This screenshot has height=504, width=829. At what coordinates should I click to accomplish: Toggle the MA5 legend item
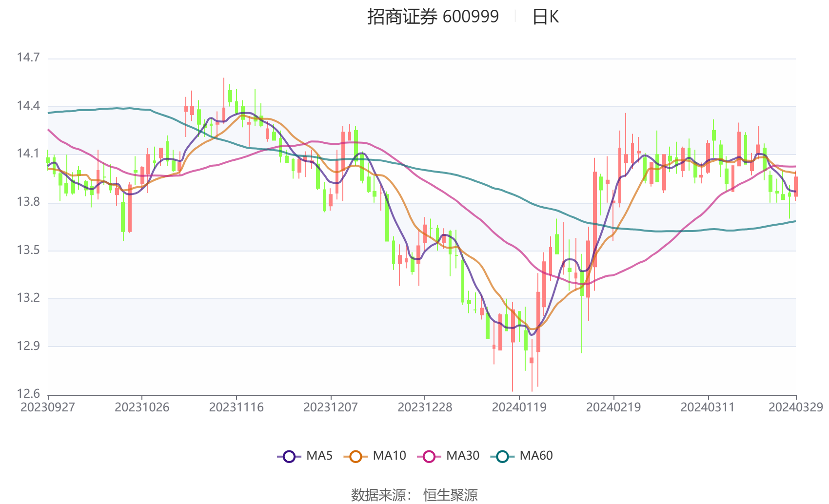(305, 456)
